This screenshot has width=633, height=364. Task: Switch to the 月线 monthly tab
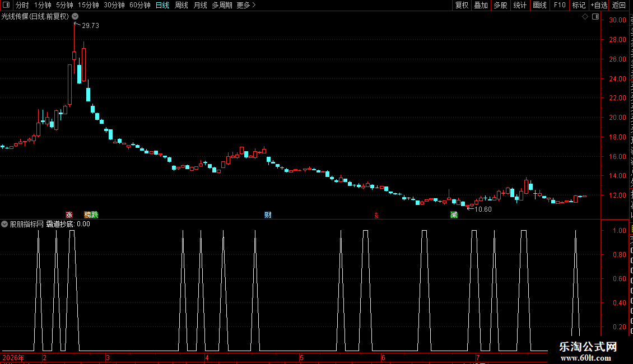[200, 5]
